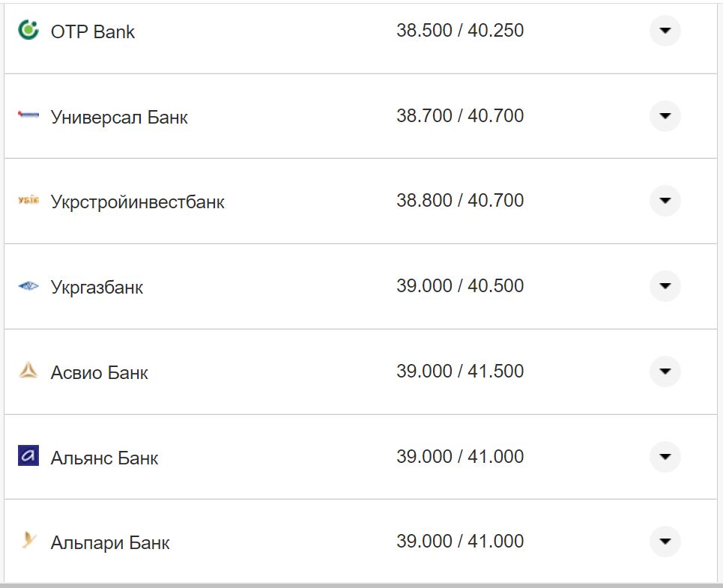
Task: Click the OTP Bank logo icon
Action: (x=28, y=30)
